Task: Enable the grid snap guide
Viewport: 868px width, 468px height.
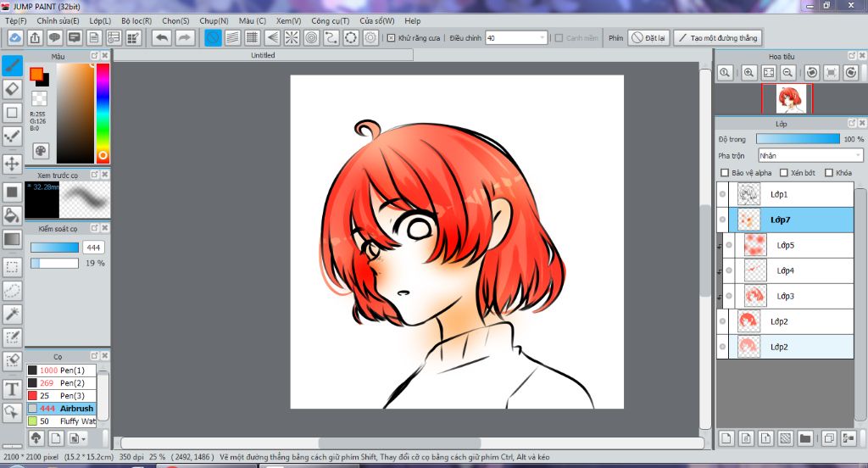Action: 253,37
